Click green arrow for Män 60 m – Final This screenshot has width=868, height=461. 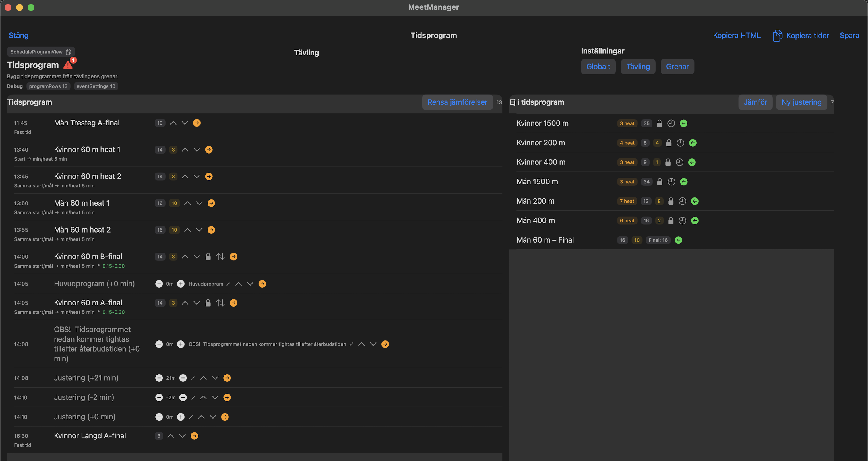678,240
